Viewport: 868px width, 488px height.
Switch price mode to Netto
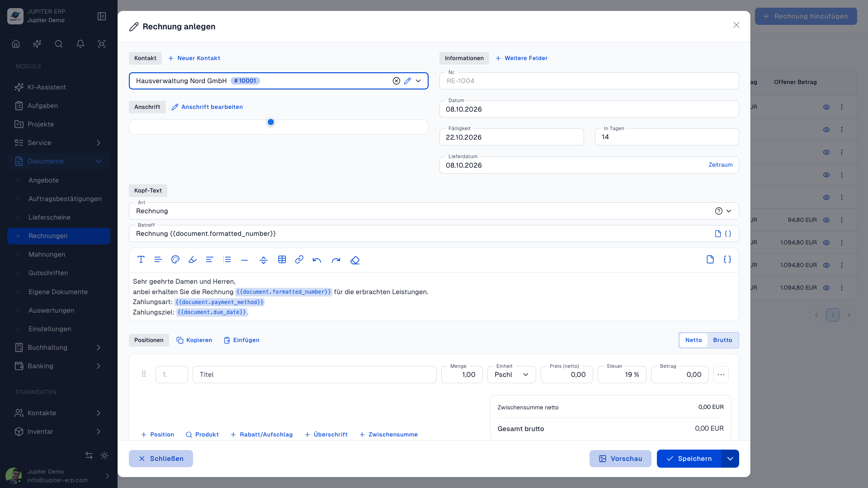693,340
